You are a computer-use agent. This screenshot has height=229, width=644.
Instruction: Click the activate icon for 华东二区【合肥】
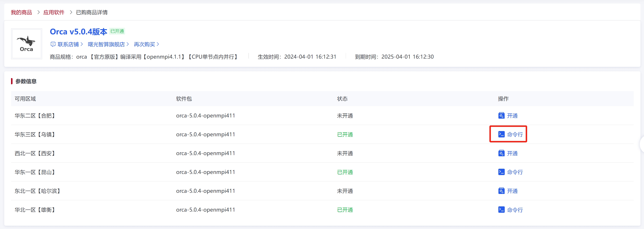pyautogui.click(x=501, y=116)
